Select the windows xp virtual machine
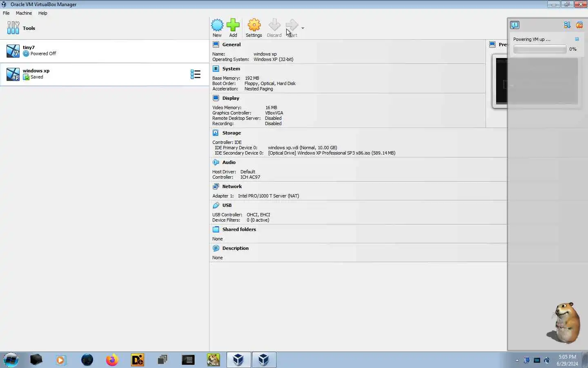The width and height of the screenshot is (588, 368). point(105,74)
